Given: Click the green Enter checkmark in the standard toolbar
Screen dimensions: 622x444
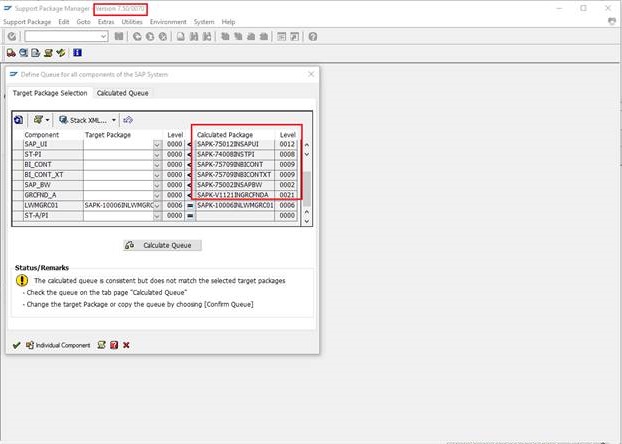Looking at the screenshot, I should click(12, 37).
